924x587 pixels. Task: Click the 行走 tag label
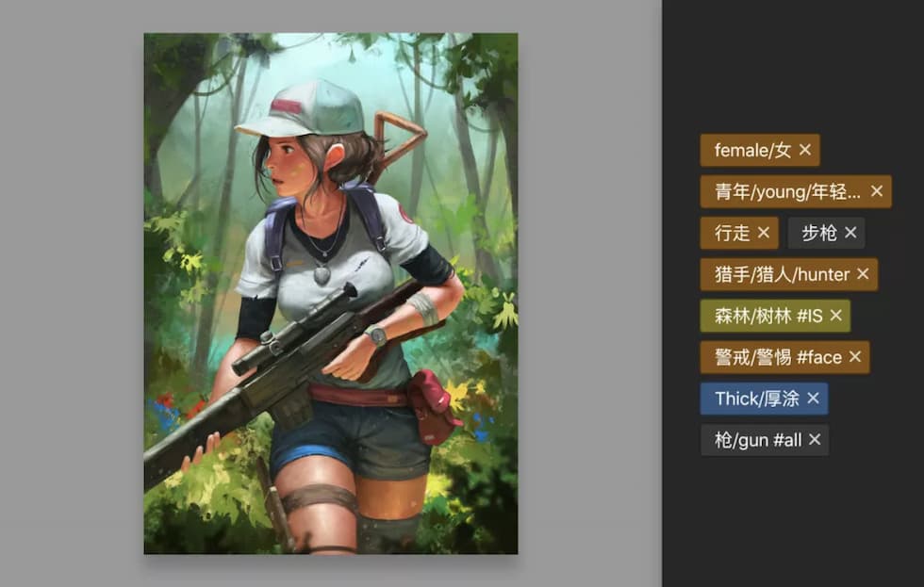pos(733,233)
